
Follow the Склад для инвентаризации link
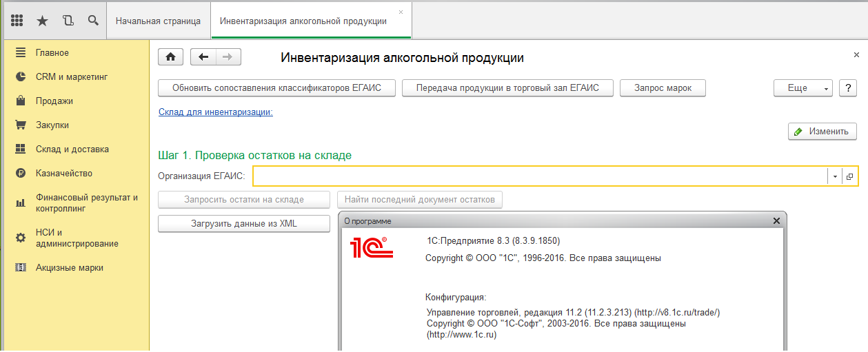click(x=216, y=112)
